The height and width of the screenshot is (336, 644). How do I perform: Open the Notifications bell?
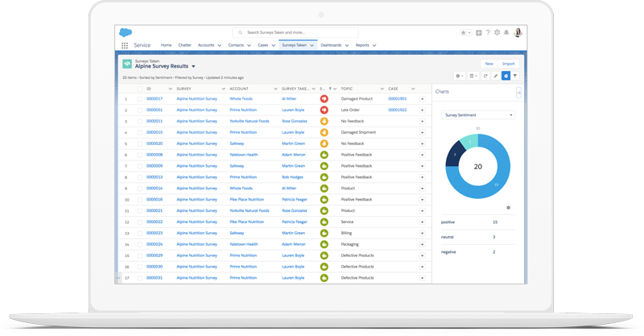tap(506, 32)
